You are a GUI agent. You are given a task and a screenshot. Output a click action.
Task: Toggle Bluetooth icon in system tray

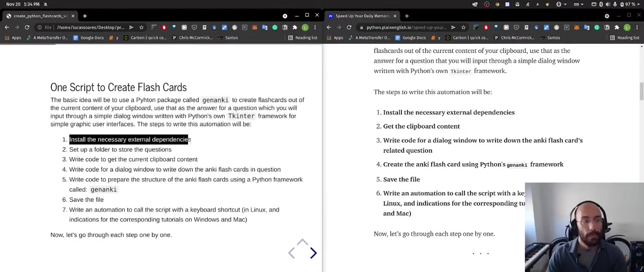[x=601, y=4]
